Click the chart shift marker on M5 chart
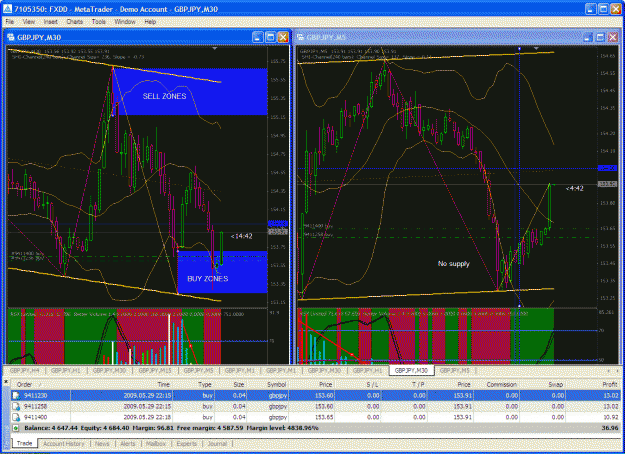 tap(536, 49)
